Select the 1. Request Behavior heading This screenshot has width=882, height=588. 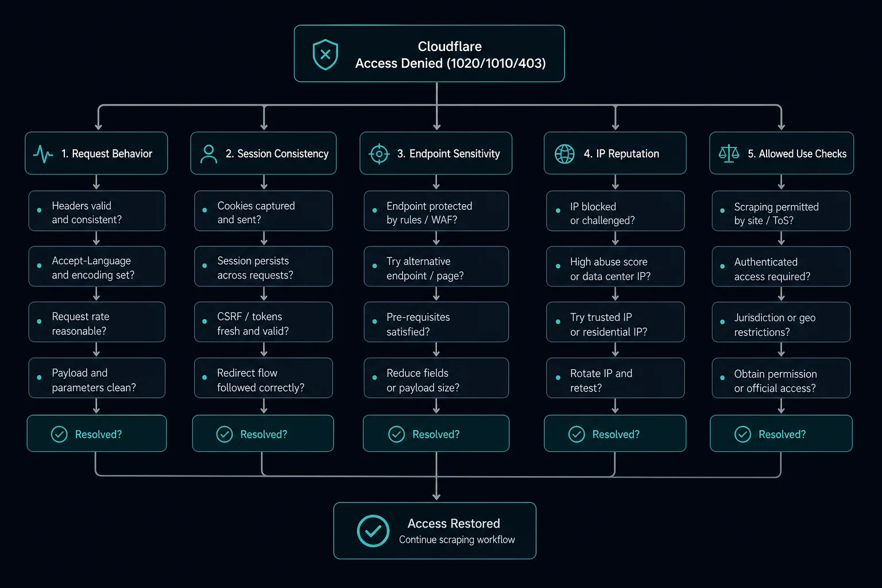(x=107, y=154)
